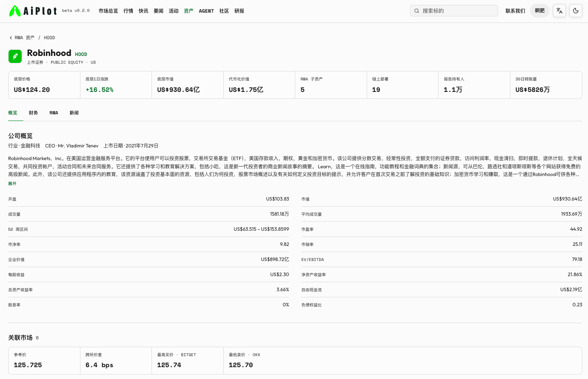This screenshot has width=588, height=379.
Task: Click the 52 周区间 range value
Action: coord(261,229)
